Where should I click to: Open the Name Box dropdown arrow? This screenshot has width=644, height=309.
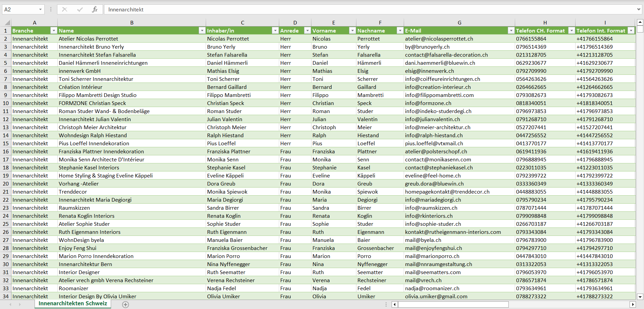pos(40,9)
